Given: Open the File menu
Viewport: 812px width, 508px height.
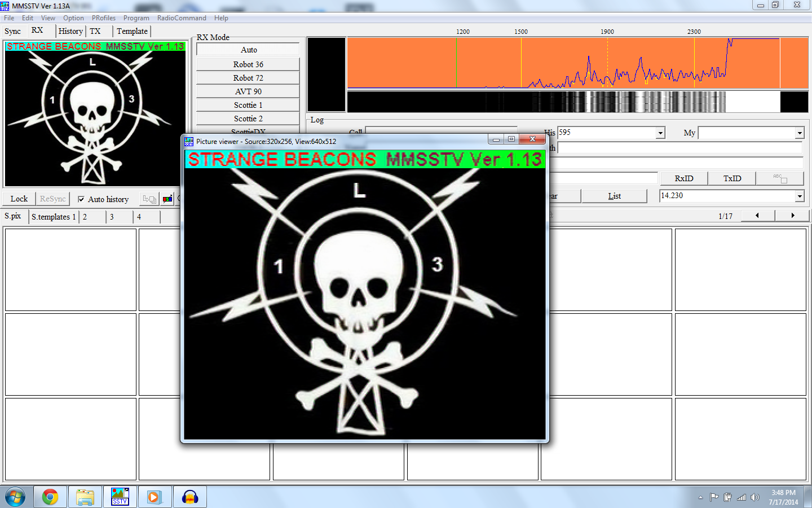Looking at the screenshot, I should tap(9, 18).
